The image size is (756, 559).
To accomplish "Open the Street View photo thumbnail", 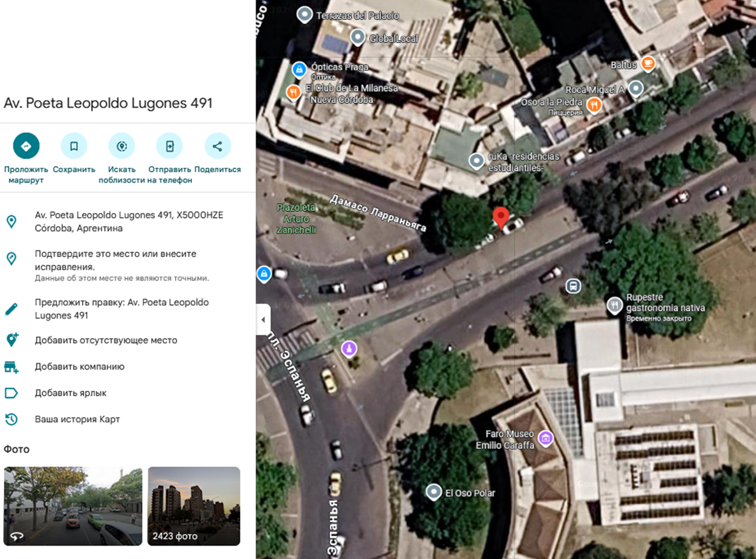I will 73,506.
